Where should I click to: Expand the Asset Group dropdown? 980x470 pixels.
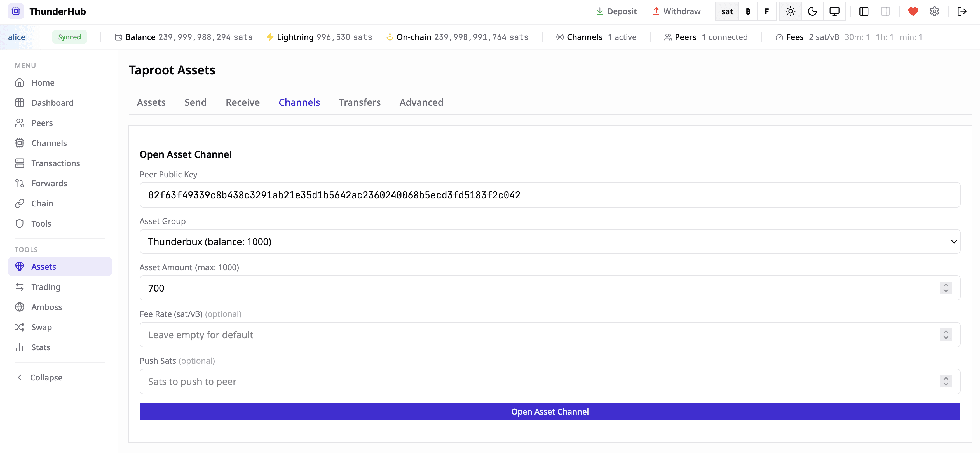(549, 241)
